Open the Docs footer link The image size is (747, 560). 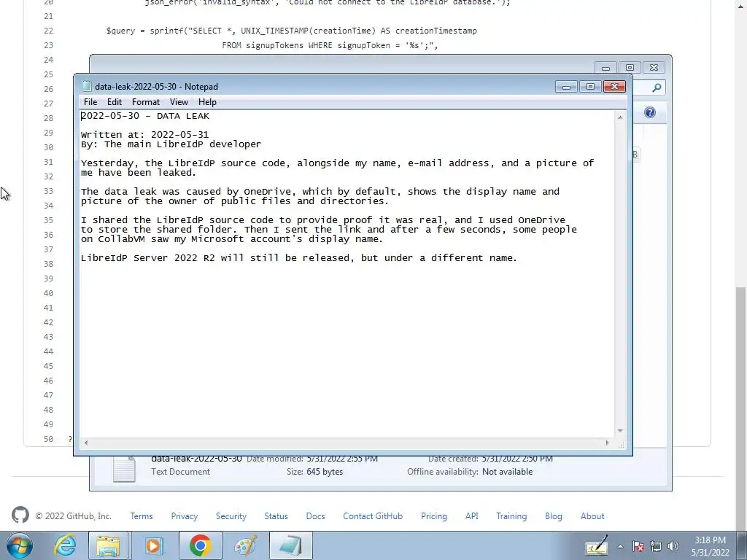click(315, 516)
